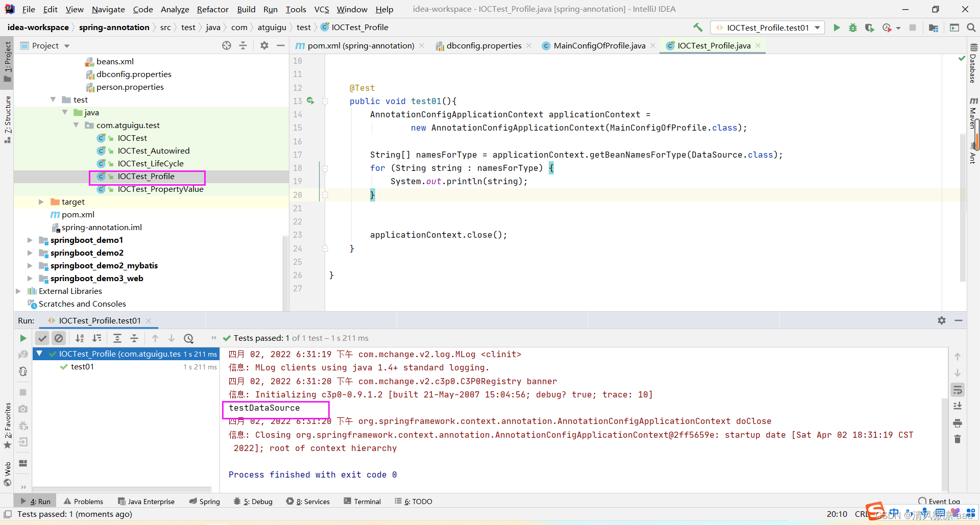Click spring-annotation breadcrumb in navigation bar
The width and height of the screenshot is (980, 525).
114,28
